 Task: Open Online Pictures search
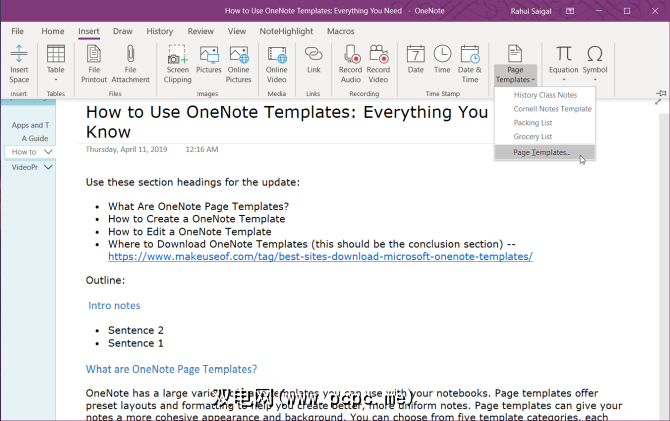pos(238,64)
